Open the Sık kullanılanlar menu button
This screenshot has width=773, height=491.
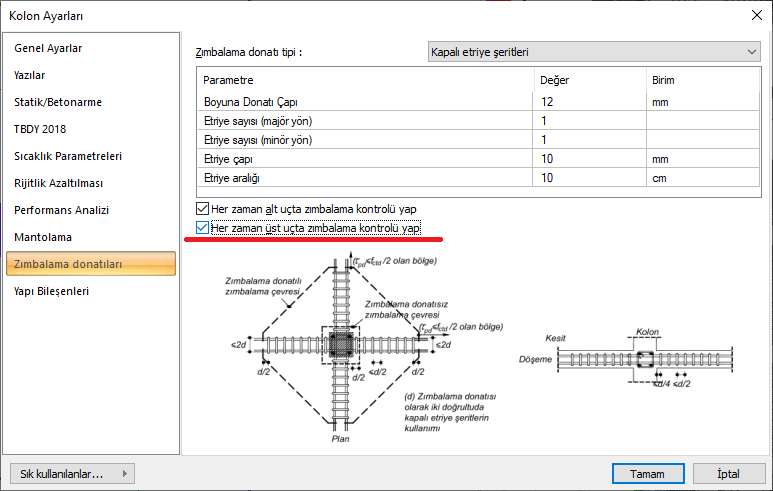[72, 474]
